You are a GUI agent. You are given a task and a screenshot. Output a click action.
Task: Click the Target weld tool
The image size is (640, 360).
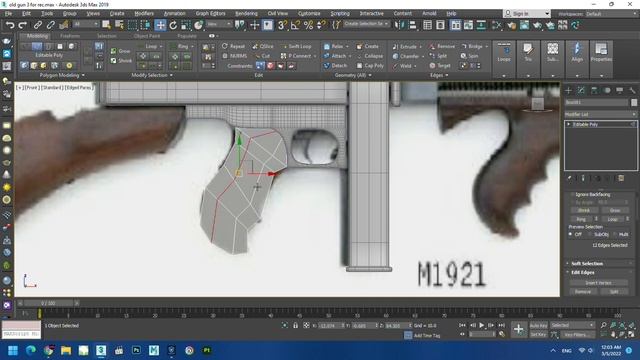pos(440,66)
